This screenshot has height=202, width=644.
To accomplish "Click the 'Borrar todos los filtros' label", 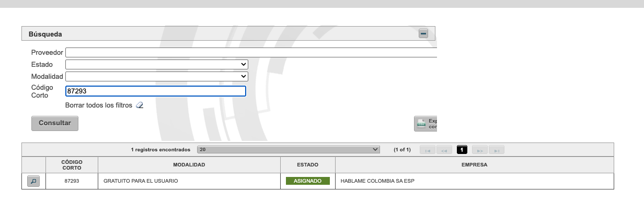I will coord(99,105).
